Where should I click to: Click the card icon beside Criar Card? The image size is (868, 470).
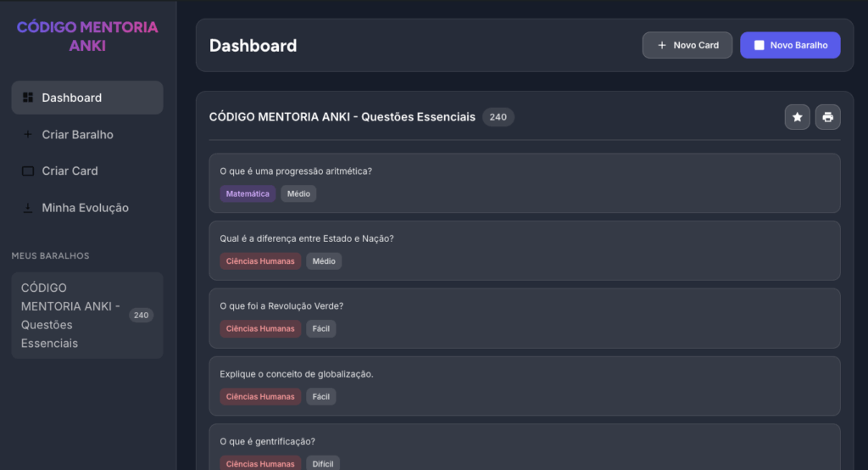(x=28, y=171)
